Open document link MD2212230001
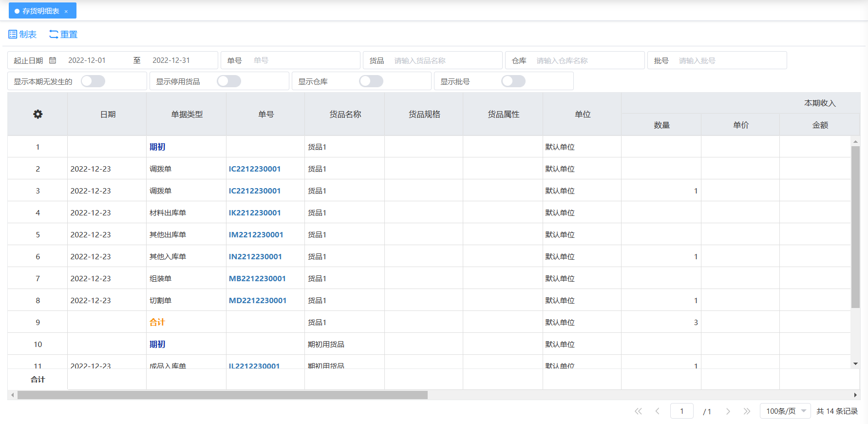The image size is (868, 424). [x=258, y=301]
